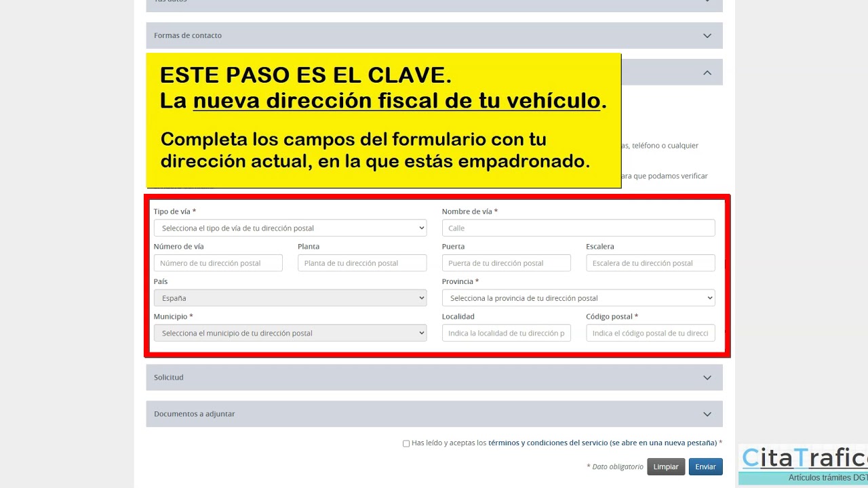This screenshot has height=488, width=868.
Task: Click the Número de vía field
Action: pos(218,263)
